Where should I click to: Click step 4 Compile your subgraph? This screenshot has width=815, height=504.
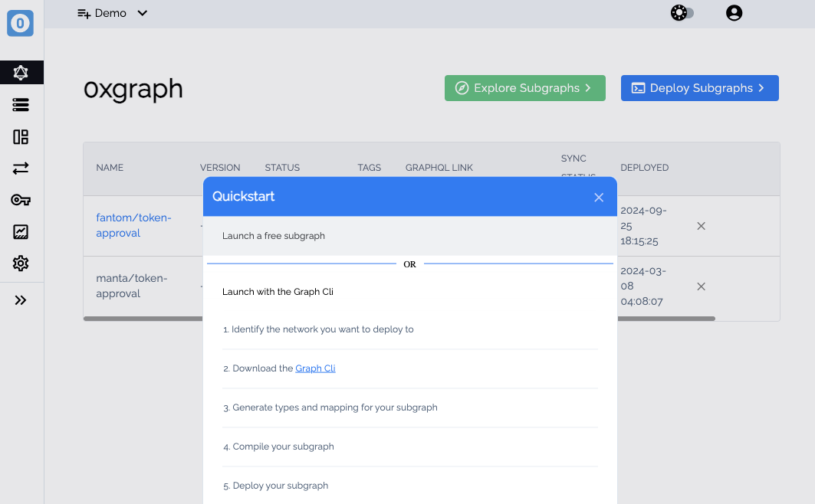(278, 447)
